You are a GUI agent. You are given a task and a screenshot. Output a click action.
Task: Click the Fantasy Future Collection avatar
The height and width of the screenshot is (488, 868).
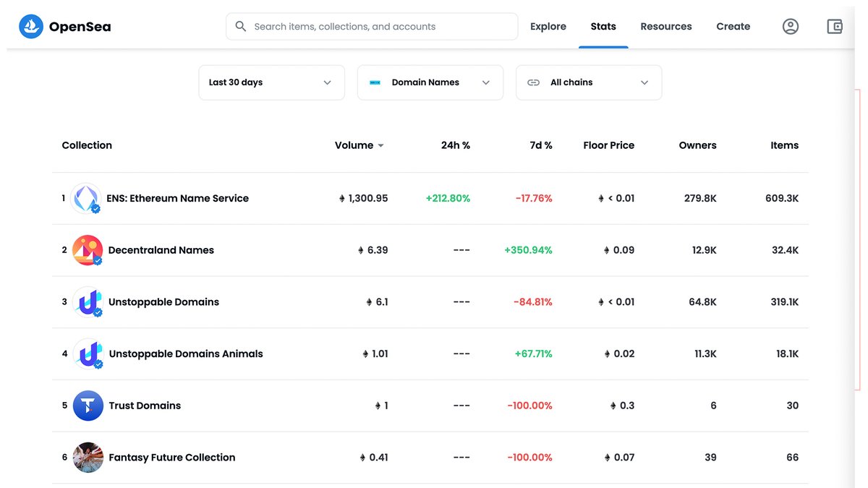coord(87,457)
